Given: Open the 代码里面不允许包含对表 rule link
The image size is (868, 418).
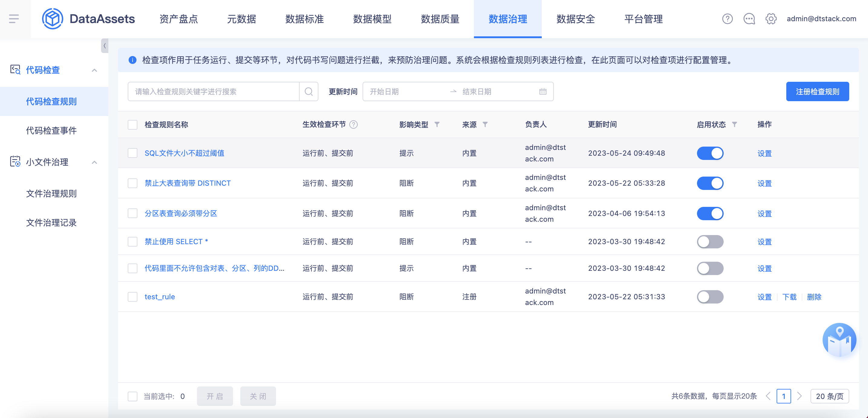Looking at the screenshot, I should pyautogui.click(x=215, y=268).
